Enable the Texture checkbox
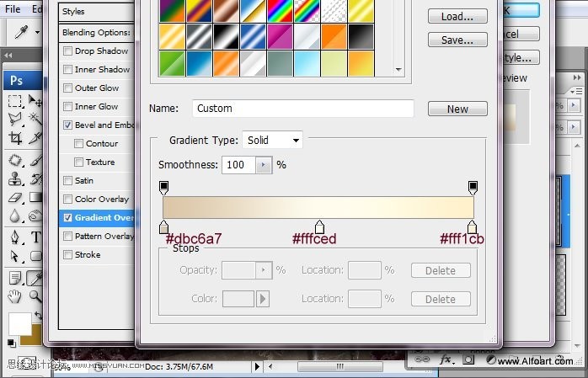 [78, 162]
